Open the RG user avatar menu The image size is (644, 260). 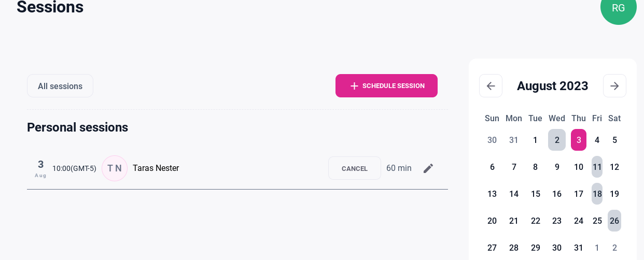[x=618, y=8]
